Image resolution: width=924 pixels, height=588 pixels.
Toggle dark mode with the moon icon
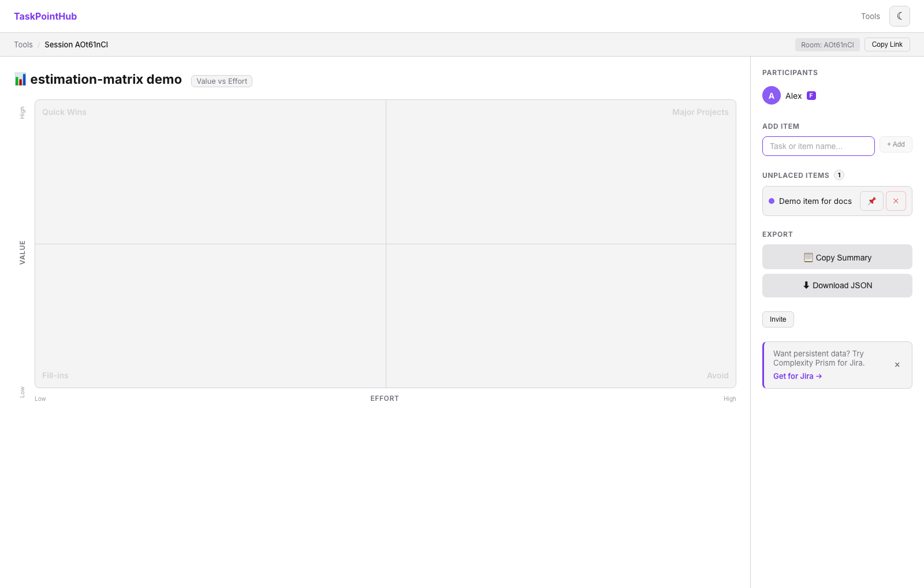tap(899, 16)
